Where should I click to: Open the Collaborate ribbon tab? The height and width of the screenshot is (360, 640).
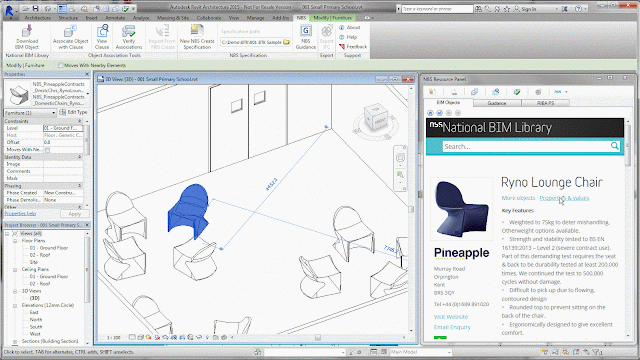[209, 18]
